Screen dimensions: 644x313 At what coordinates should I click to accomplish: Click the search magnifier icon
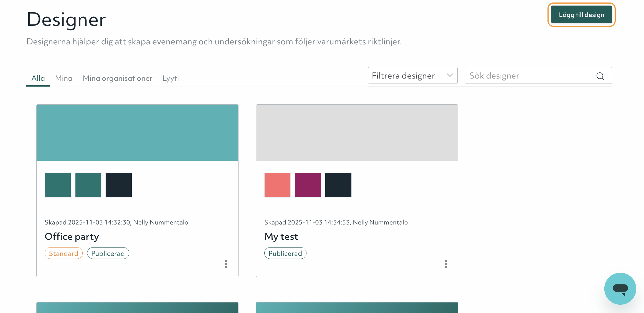click(x=600, y=76)
